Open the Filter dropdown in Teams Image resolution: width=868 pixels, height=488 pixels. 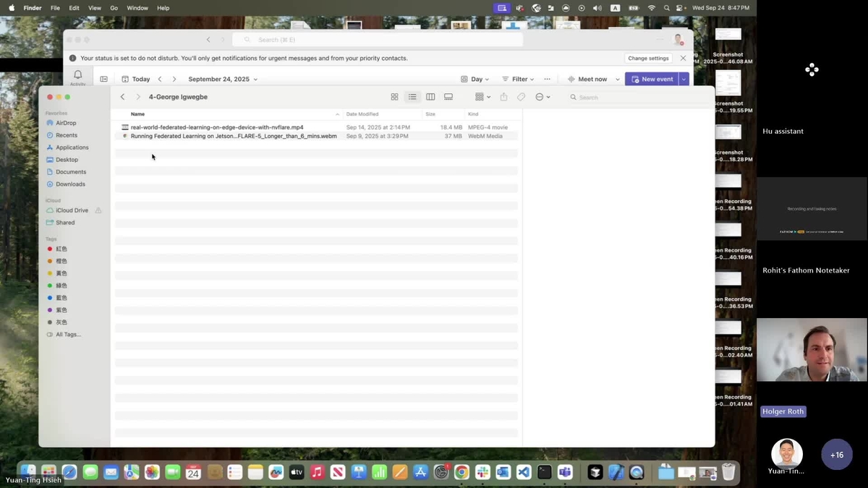pos(518,80)
